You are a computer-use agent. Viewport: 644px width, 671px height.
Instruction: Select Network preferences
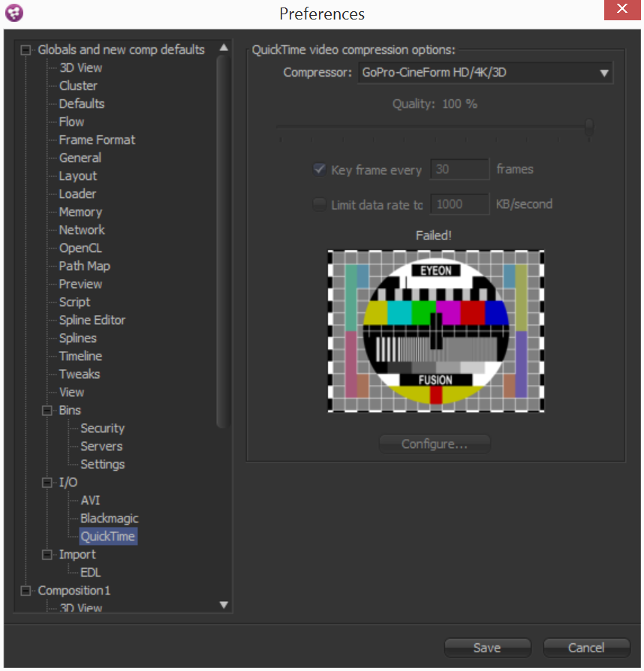coord(82,230)
